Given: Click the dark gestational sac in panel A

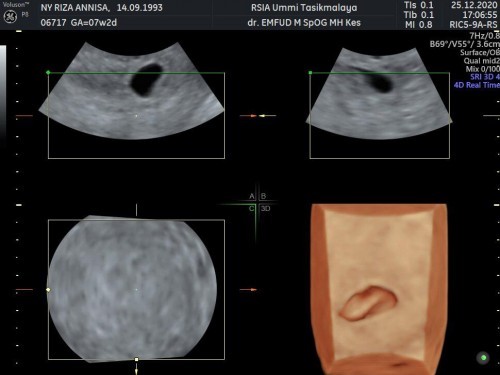Looking at the screenshot, I should 146,80.
